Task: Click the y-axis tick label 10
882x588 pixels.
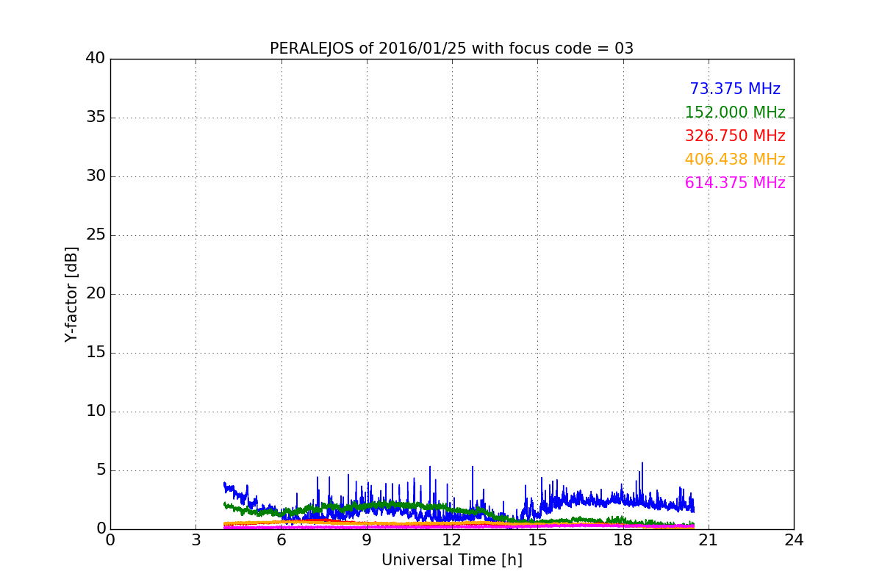Action: tap(96, 411)
